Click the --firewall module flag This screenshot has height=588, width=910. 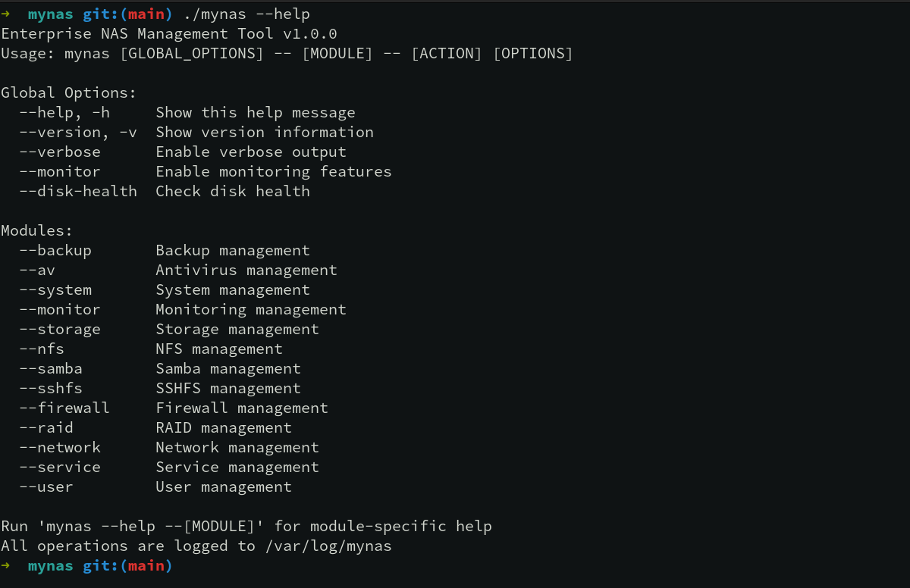[x=64, y=408]
